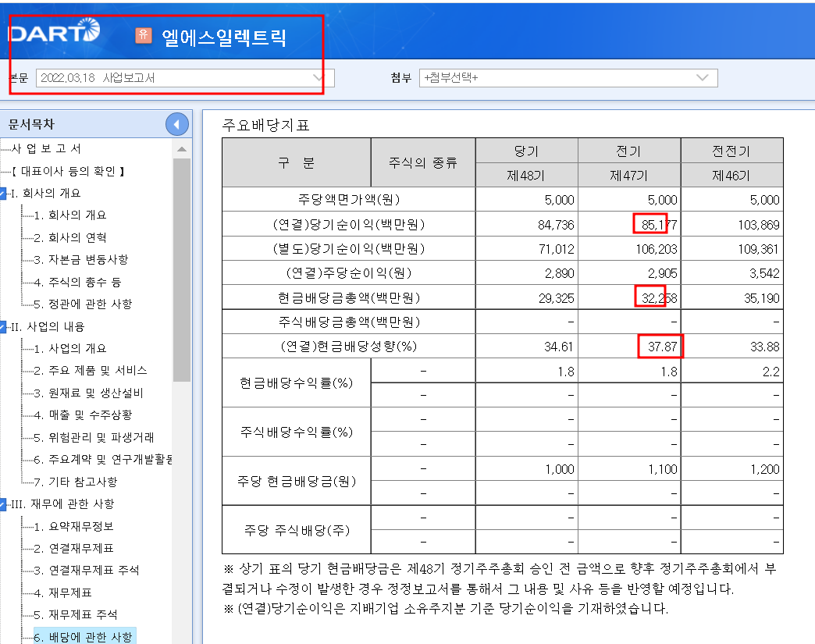Click the orange 유 market badge icon

[x=144, y=35]
